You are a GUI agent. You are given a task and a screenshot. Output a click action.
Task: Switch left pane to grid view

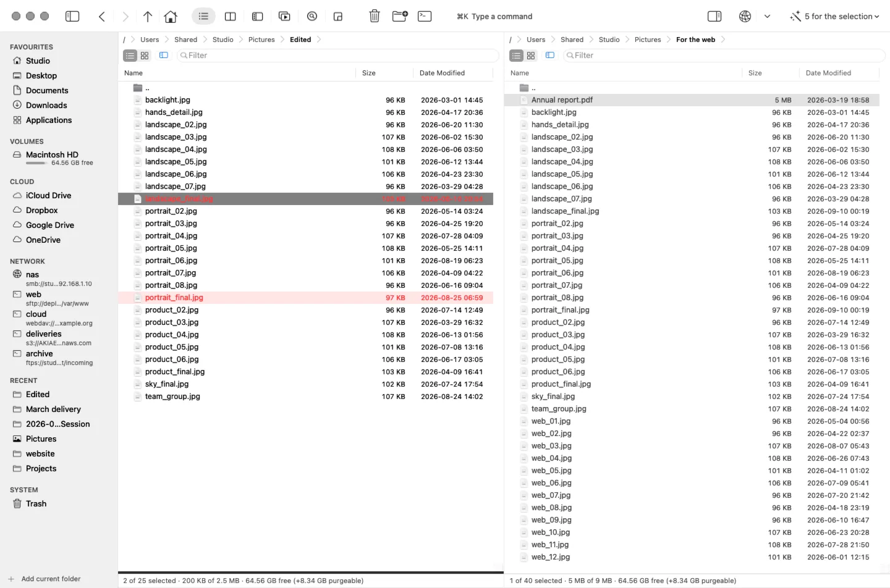(x=145, y=56)
